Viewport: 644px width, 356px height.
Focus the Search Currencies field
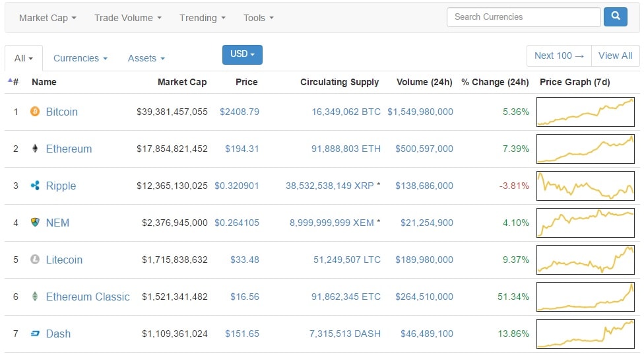(x=523, y=17)
